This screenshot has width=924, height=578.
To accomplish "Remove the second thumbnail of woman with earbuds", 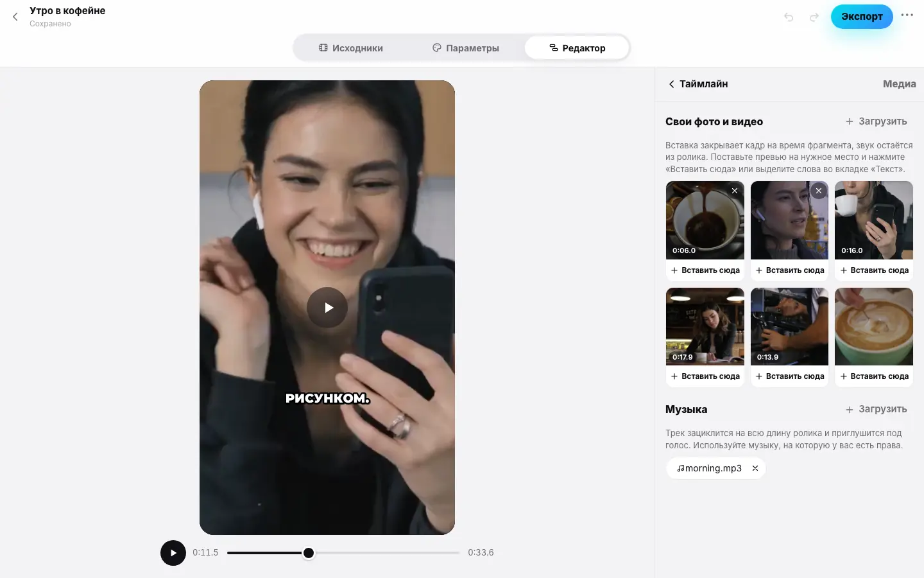I will click(x=819, y=191).
